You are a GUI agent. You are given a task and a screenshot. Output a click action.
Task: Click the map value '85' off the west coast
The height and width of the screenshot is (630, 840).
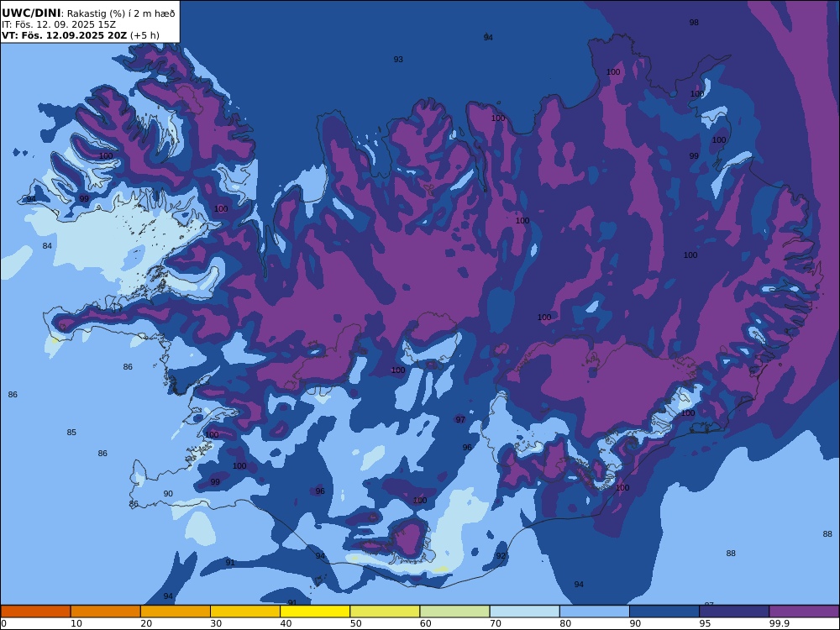71,433
